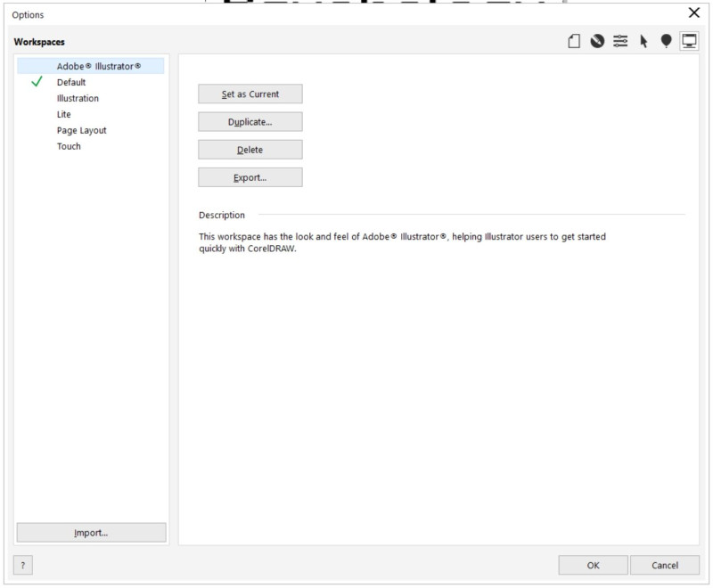This screenshot has width=713, height=588.
Task: Click the green checkmark beside Default
Action: click(x=37, y=82)
